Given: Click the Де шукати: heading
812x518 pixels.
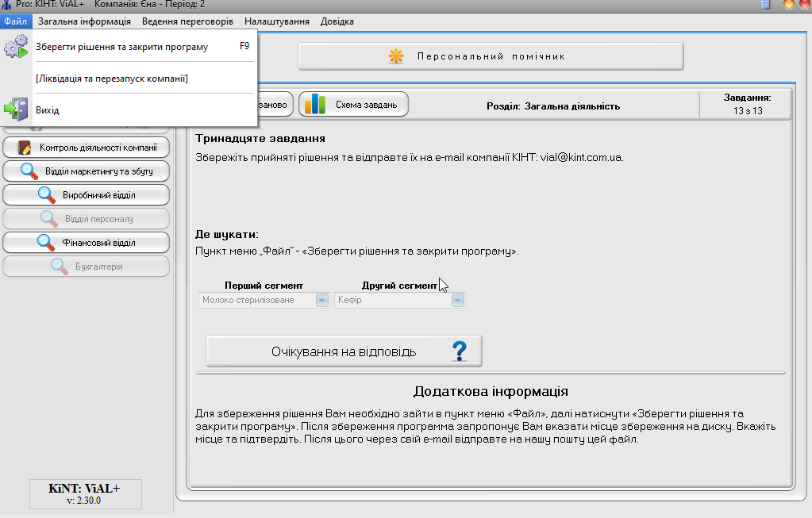Looking at the screenshot, I should [x=227, y=235].
